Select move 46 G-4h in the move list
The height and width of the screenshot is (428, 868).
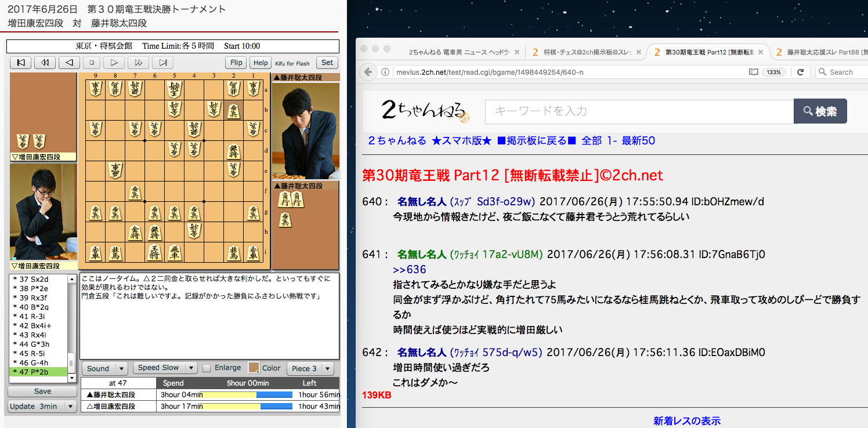point(38,363)
